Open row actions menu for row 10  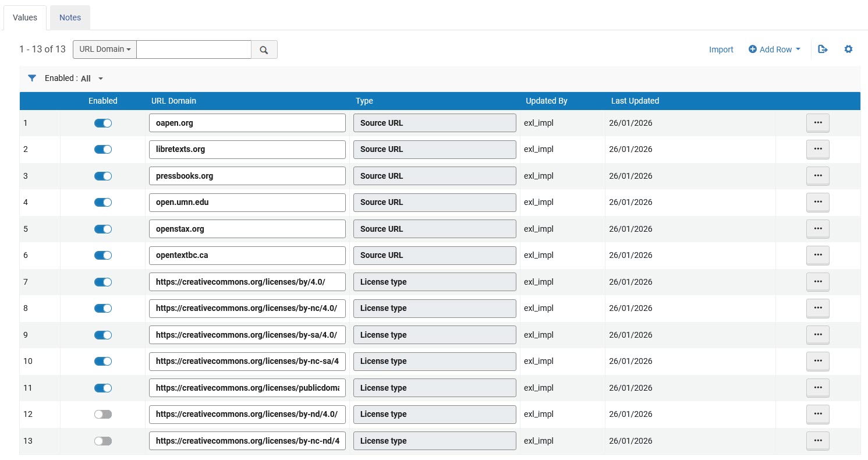click(817, 361)
